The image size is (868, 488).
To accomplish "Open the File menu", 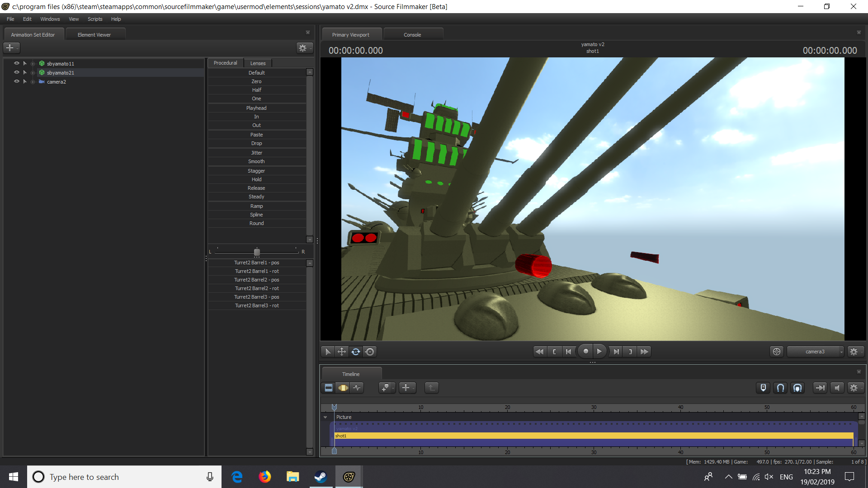I will tap(10, 19).
